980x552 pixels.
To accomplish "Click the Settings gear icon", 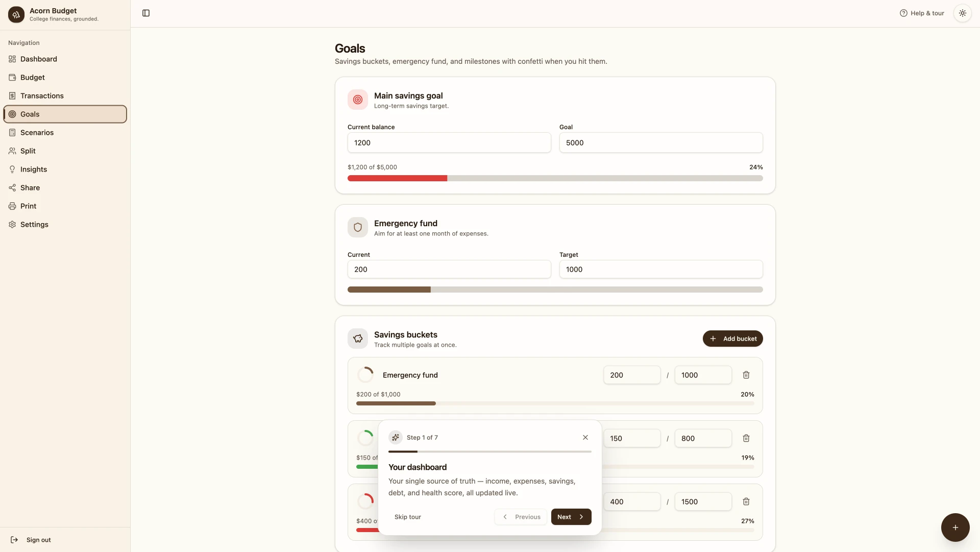I will pos(12,225).
